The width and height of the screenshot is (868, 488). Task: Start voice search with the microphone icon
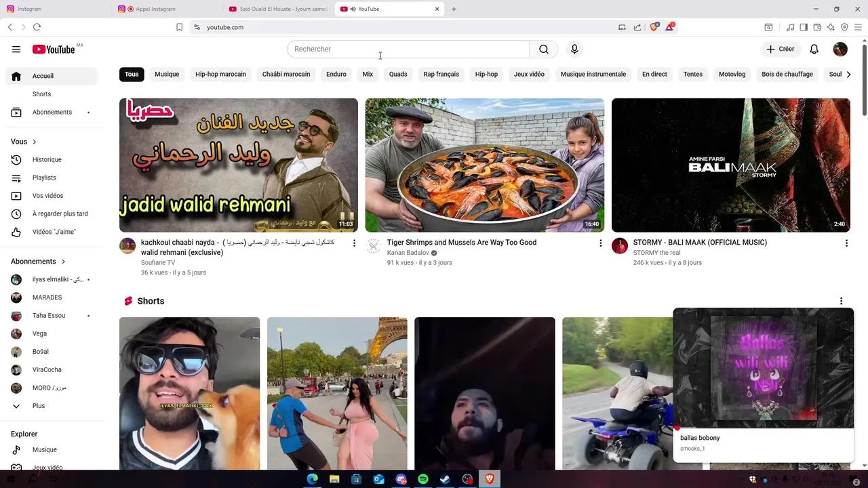574,49
